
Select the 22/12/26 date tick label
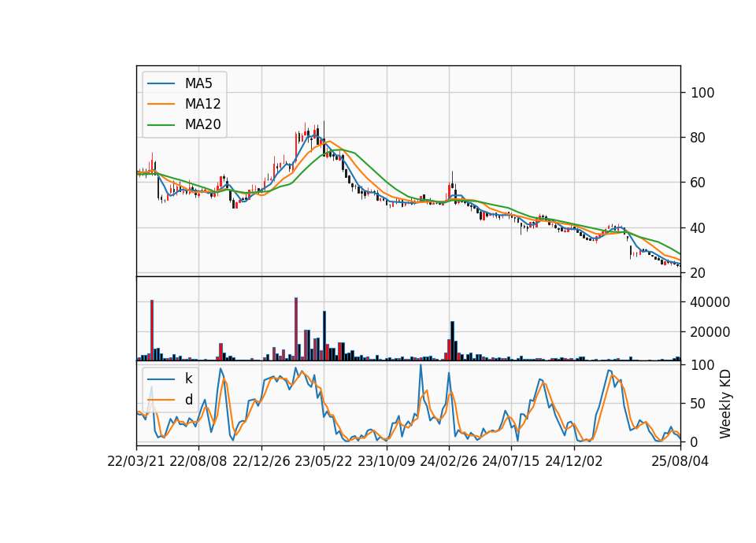[261, 461]
